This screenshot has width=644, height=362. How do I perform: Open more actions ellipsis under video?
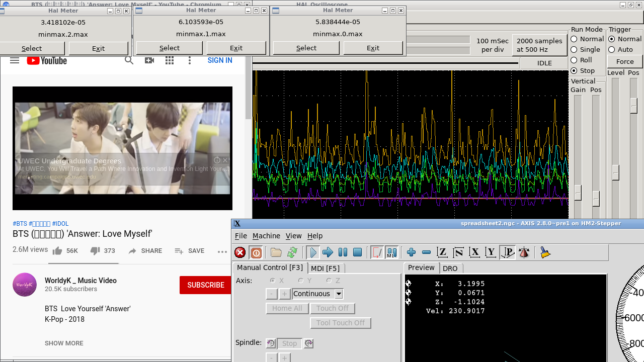point(222,251)
